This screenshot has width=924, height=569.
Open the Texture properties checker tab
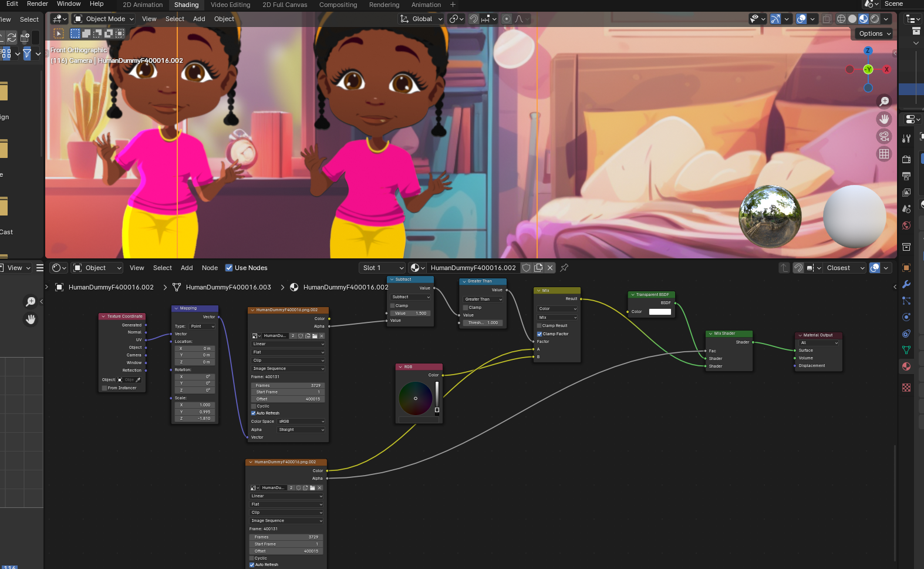906,388
